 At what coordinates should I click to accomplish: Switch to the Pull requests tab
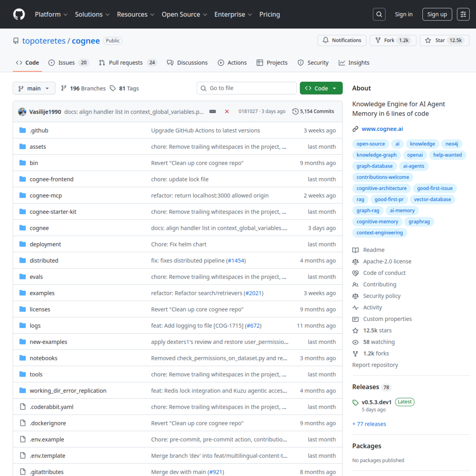click(126, 62)
